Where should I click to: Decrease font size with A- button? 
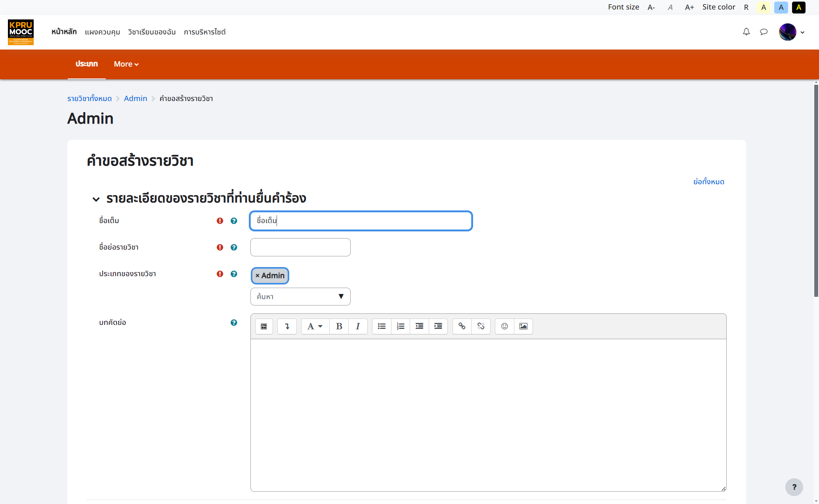pos(651,7)
